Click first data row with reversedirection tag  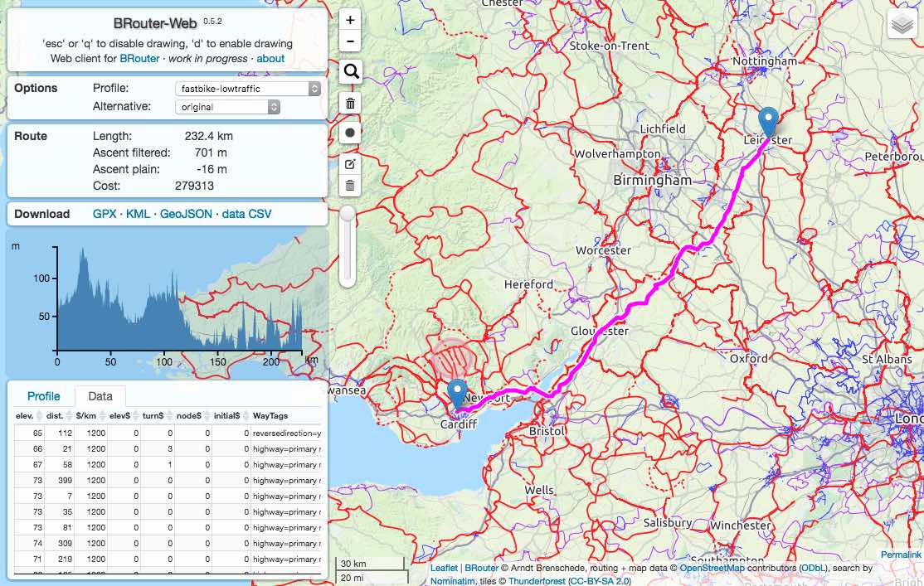pos(166,433)
